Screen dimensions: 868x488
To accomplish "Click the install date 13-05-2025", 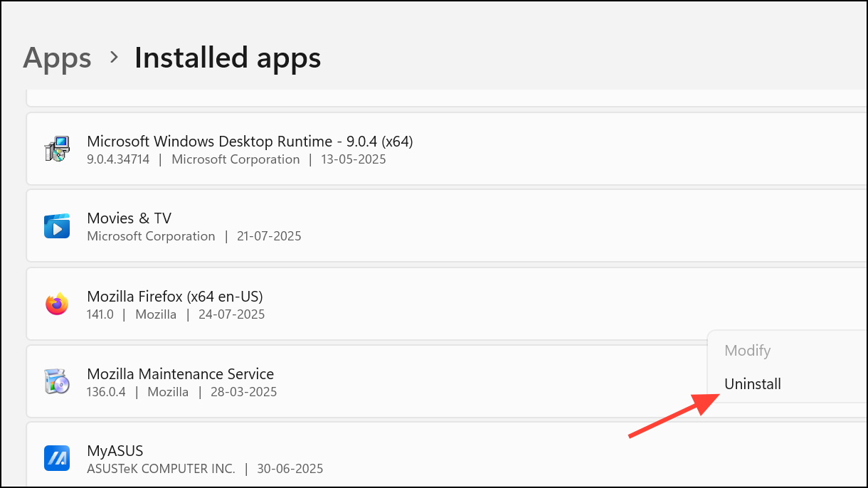I will coord(354,159).
